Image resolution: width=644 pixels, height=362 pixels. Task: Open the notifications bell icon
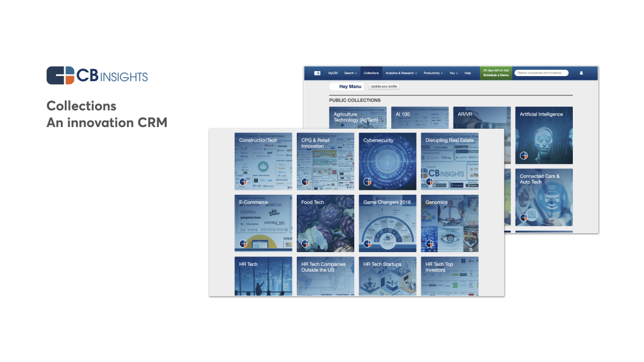click(x=581, y=73)
